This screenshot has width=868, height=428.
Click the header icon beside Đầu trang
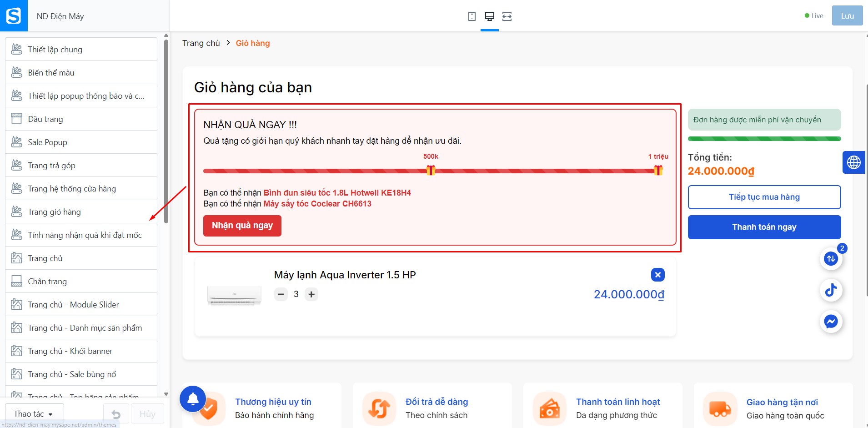16,119
